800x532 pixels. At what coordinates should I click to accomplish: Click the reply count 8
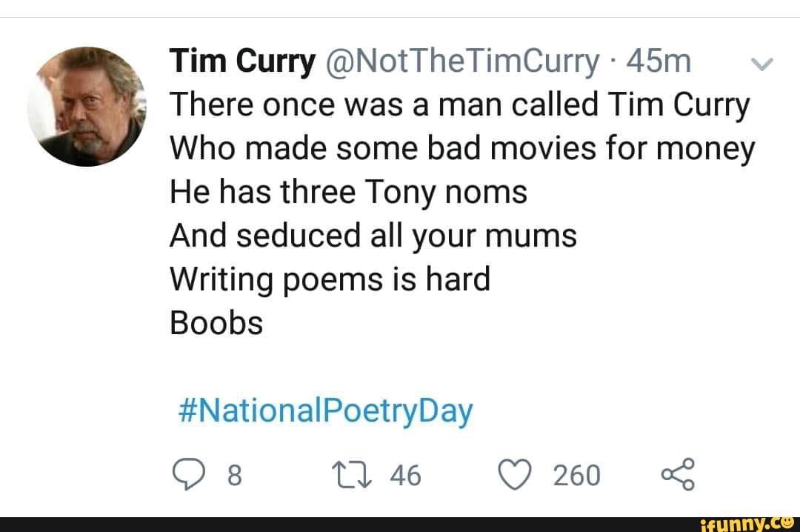point(233,476)
